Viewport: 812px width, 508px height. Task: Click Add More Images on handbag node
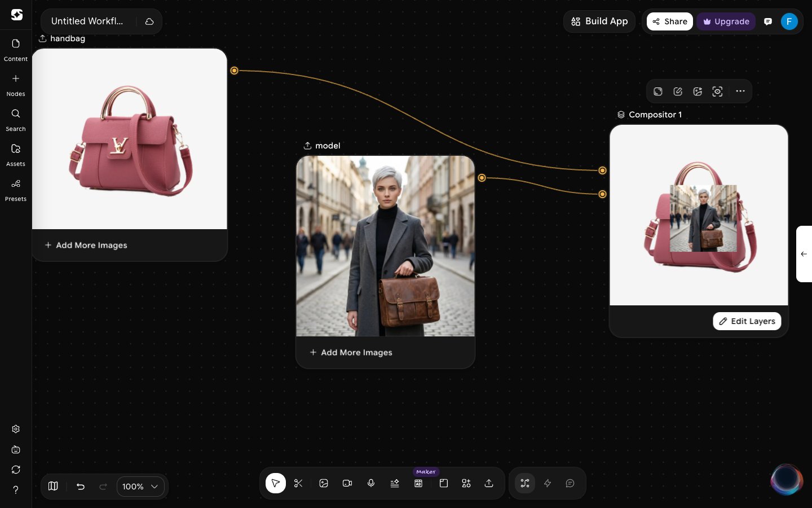pos(86,245)
